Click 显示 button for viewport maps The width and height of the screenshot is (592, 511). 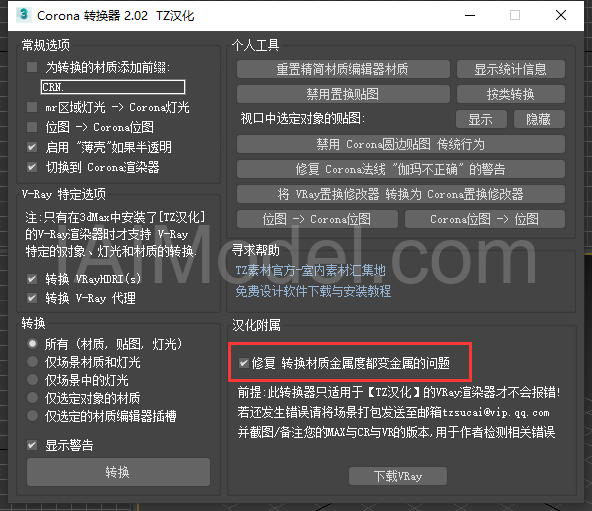pos(481,119)
